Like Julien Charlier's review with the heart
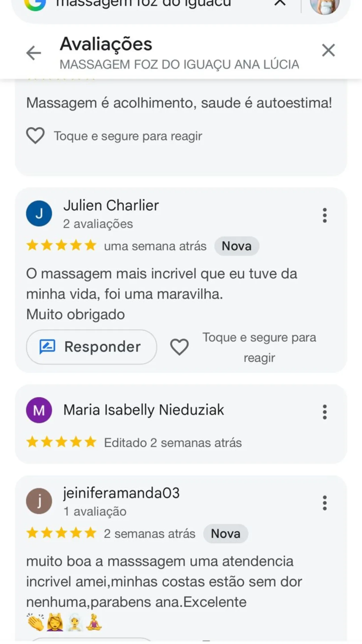Viewport: 362px width, 644px height. click(179, 347)
